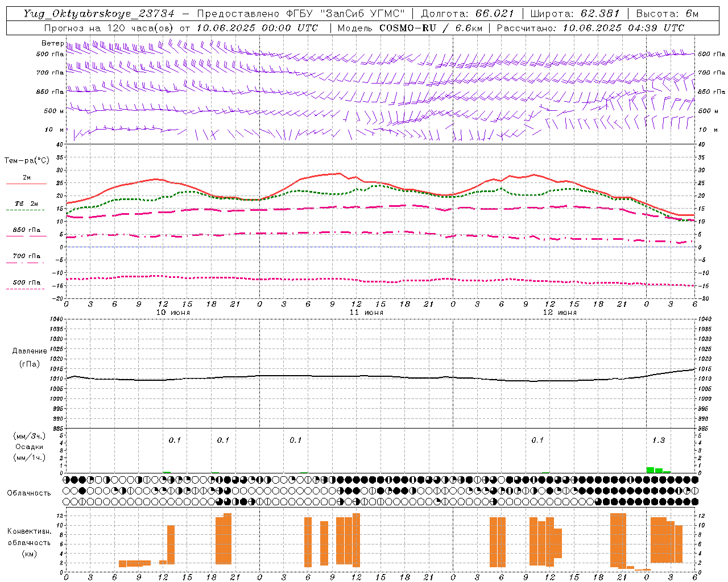
Task: Click the "Осадки" precipitation label
Action: coord(30,447)
